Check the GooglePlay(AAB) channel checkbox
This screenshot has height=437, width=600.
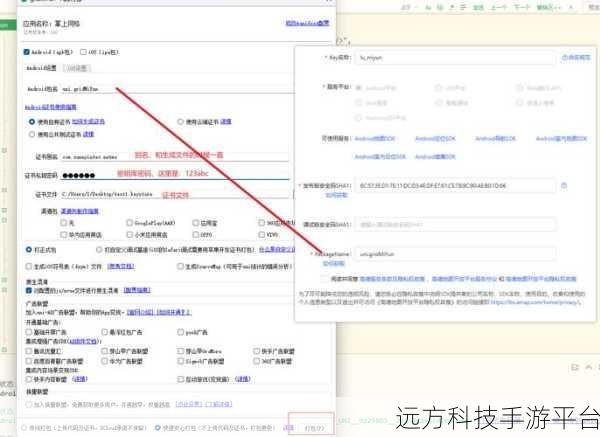coord(129,222)
